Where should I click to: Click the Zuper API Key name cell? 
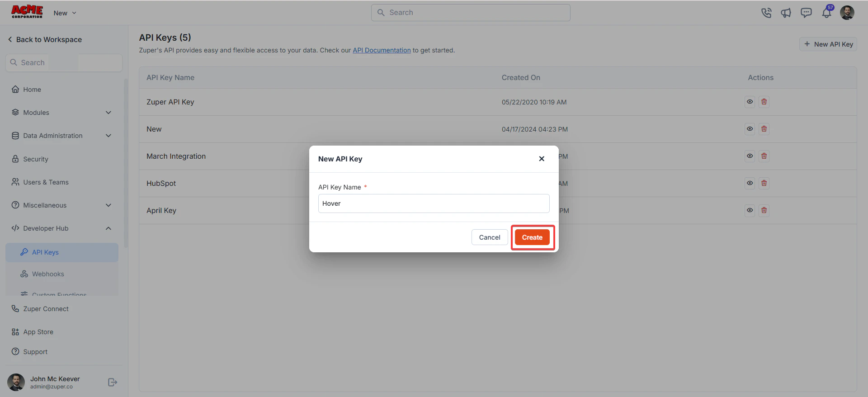click(170, 102)
